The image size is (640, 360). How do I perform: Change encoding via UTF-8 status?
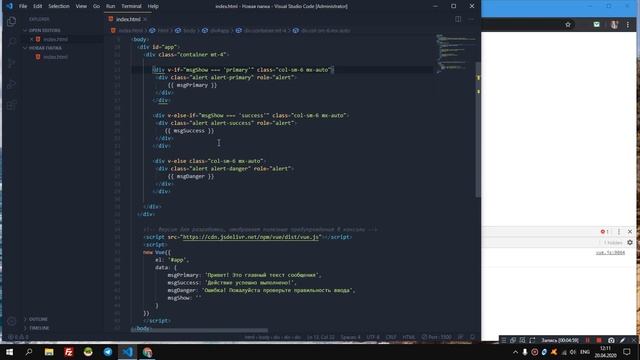point(373,337)
